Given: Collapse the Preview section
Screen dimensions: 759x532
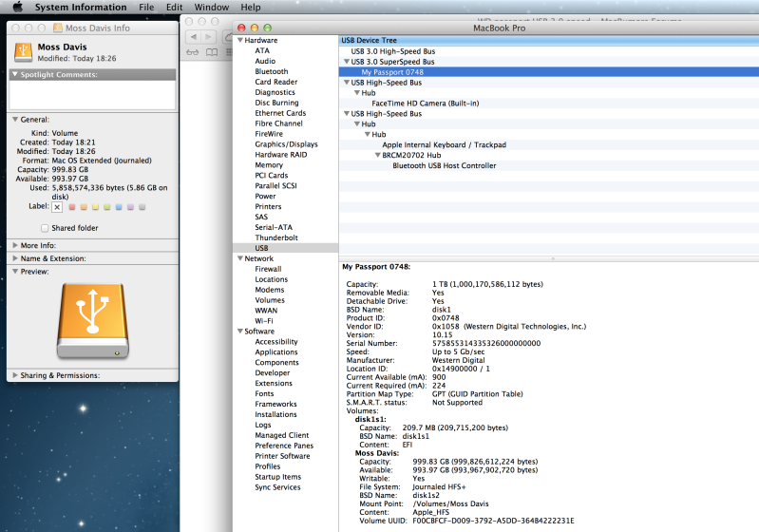Looking at the screenshot, I should coord(15,272).
